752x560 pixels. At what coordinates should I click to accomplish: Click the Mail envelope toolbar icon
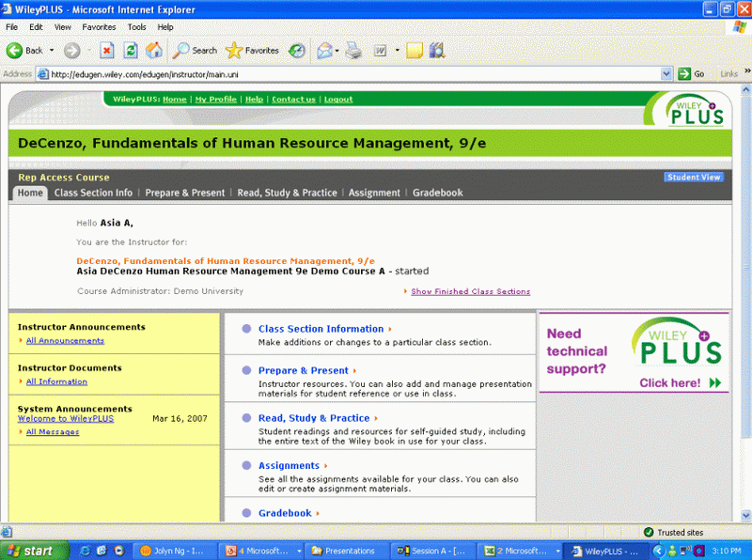tap(324, 51)
